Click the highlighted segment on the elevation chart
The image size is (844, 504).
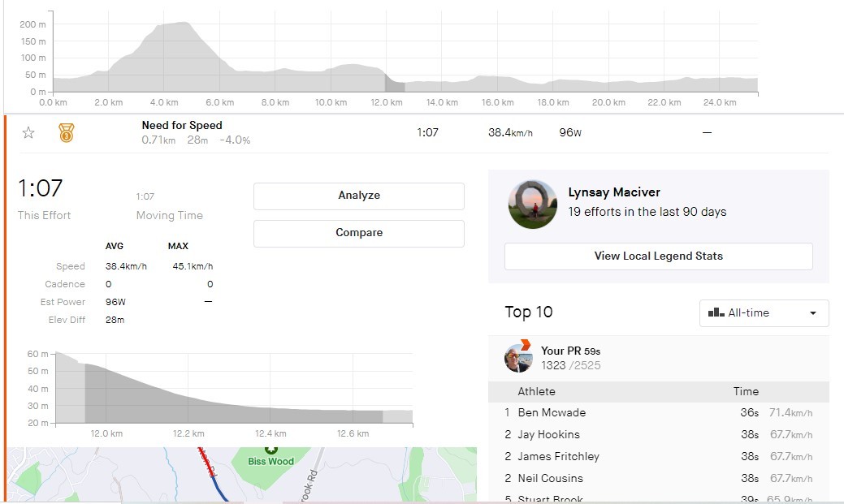(x=394, y=83)
